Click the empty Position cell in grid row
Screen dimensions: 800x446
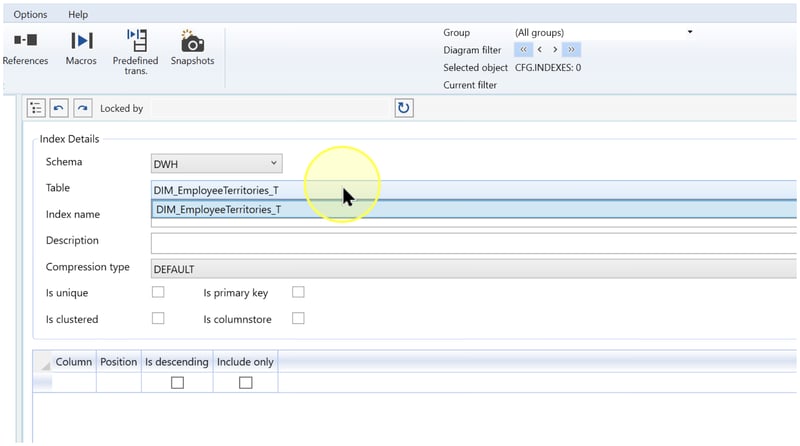pos(119,383)
